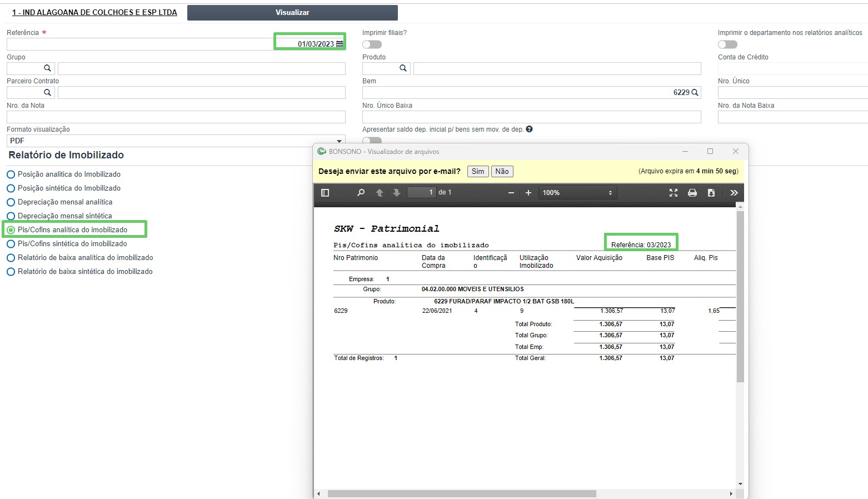Click Não to decline emailing file
This screenshot has height=499, width=868.
click(502, 171)
